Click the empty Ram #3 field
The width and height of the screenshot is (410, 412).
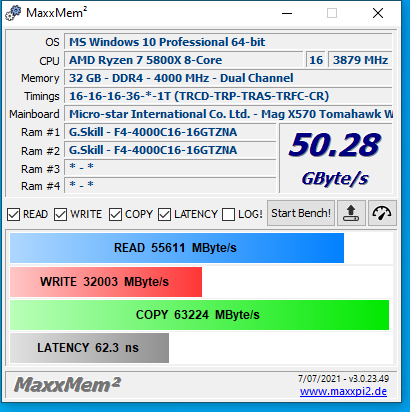(x=170, y=168)
